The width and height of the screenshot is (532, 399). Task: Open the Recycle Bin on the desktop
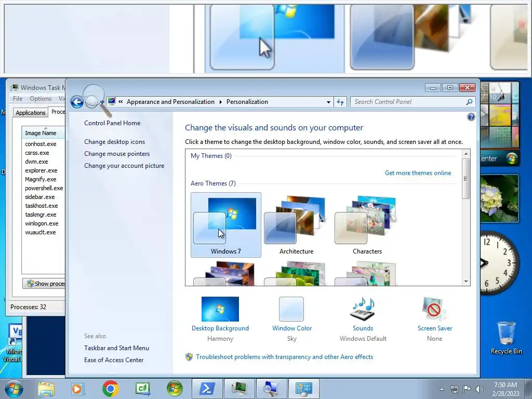pyautogui.click(x=506, y=338)
